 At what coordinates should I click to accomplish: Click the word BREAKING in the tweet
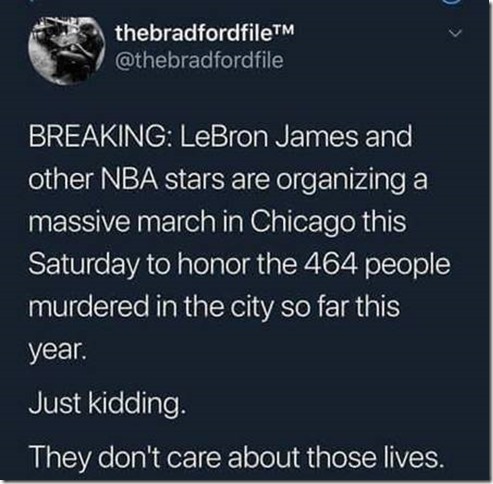[x=100, y=137]
